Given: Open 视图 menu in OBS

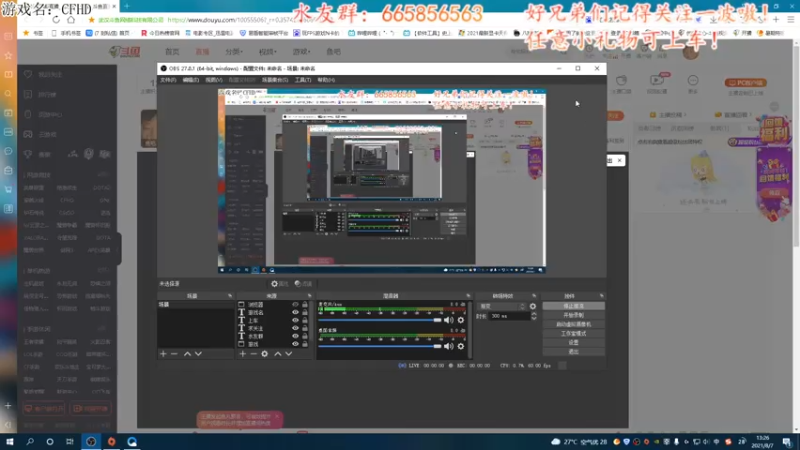Looking at the screenshot, I should pos(214,80).
